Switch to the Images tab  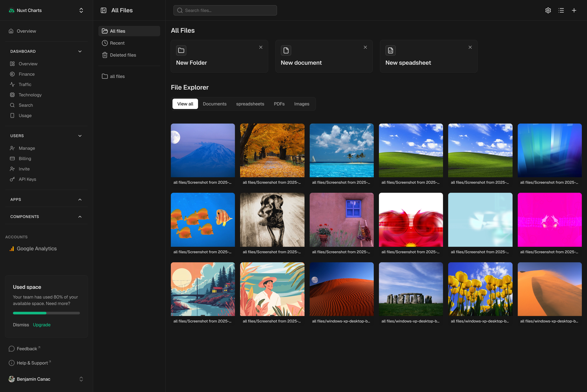tap(302, 104)
